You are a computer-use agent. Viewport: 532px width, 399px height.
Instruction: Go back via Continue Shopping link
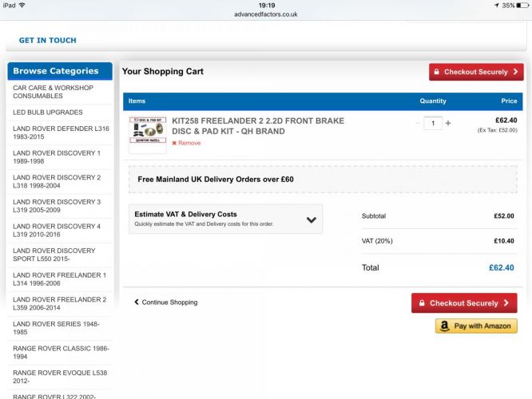pos(166,302)
